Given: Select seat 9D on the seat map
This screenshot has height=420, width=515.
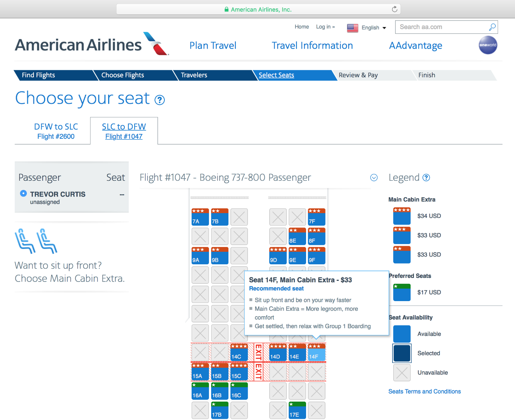Looking at the screenshot, I should click(x=278, y=256).
